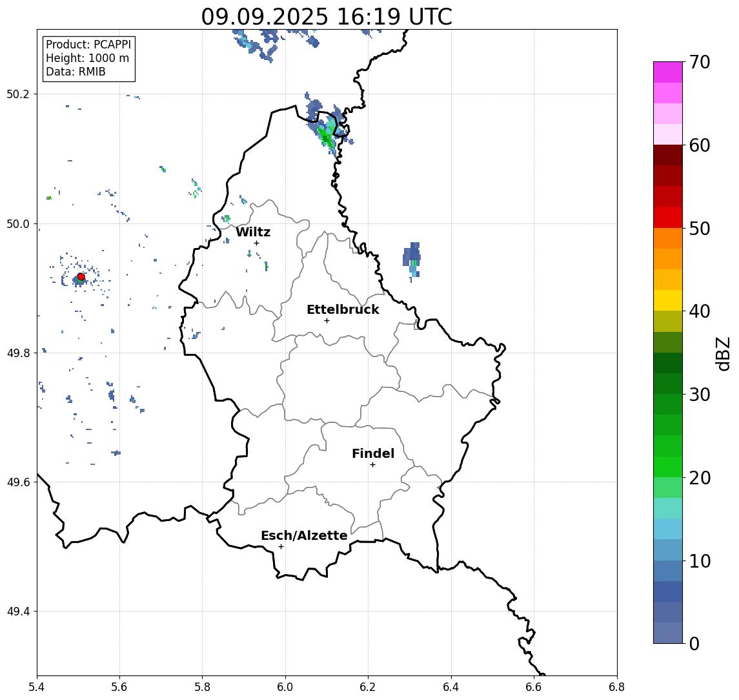Click the latitude tick label 49.4
The image size is (739, 700).
18,612
